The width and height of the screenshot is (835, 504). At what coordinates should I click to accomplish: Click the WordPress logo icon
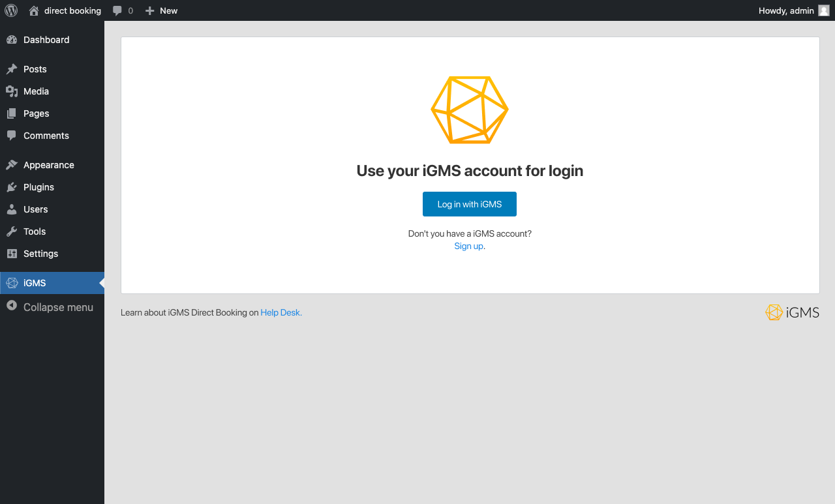11,10
